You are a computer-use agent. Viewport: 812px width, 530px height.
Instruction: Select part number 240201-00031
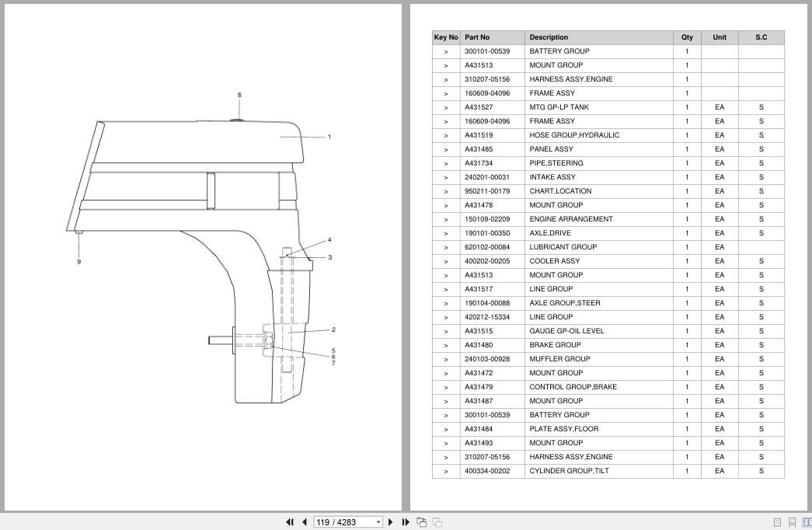point(486,177)
